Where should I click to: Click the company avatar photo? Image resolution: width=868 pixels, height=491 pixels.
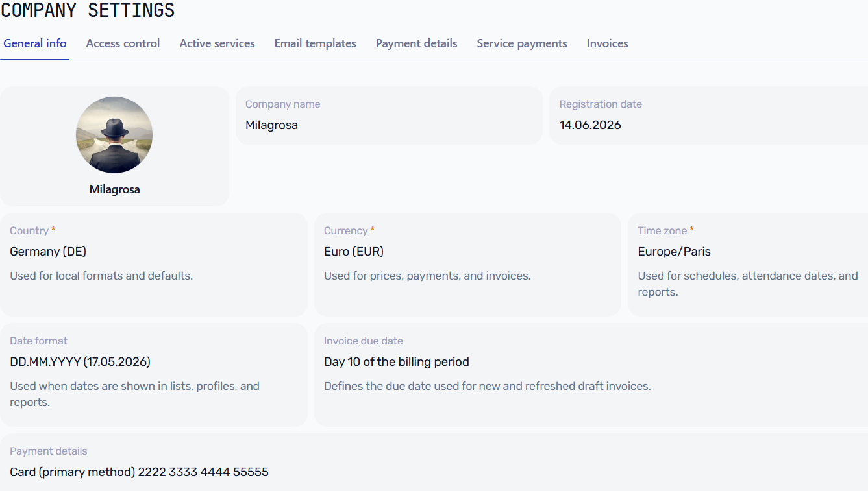(x=114, y=135)
